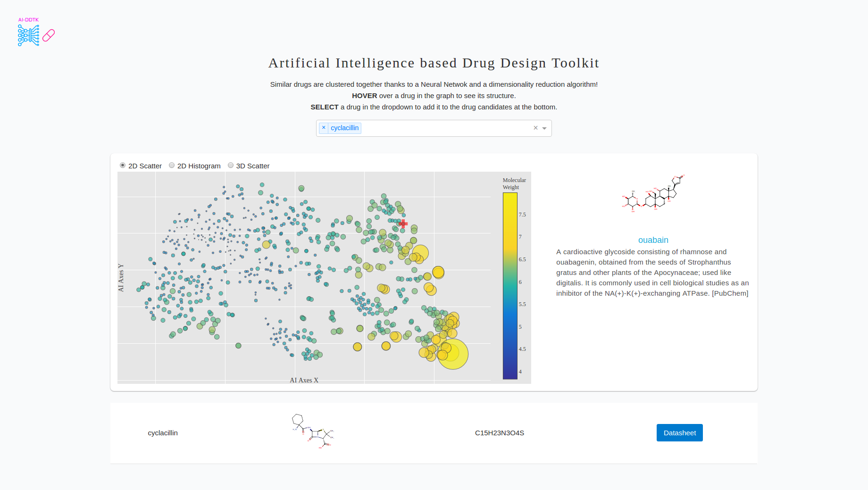
Task: Click the AI-DDTK neural network logo
Action: pos(28,34)
